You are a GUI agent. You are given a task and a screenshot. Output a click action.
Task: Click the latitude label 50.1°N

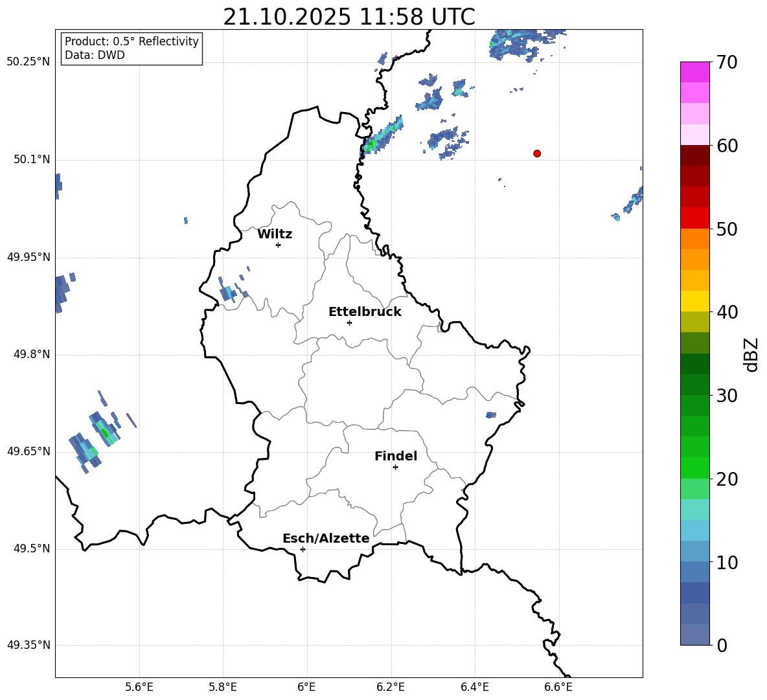click(32, 160)
